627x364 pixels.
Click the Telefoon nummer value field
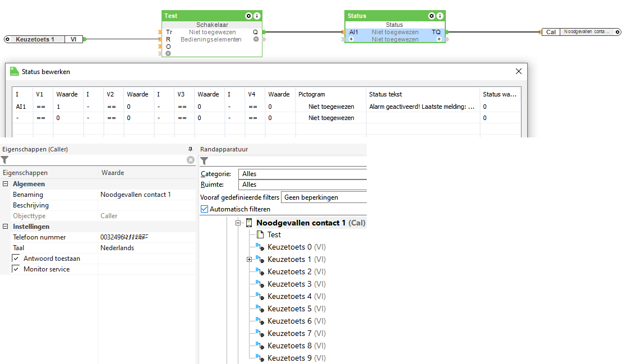(147, 237)
